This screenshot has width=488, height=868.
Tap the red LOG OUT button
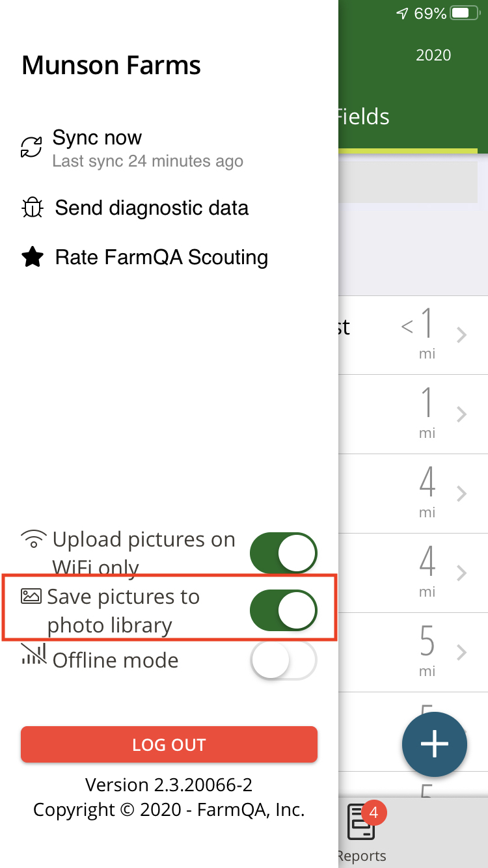(x=169, y=744)
